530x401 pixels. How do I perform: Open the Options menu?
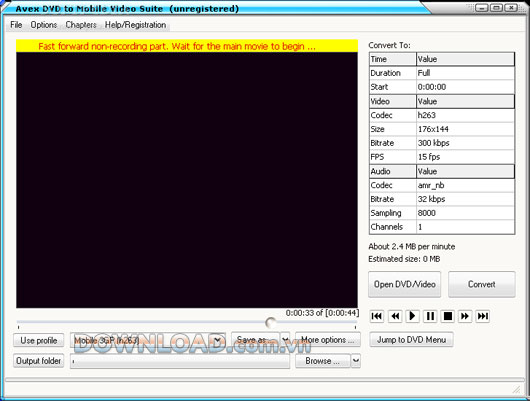pos(44,25)
